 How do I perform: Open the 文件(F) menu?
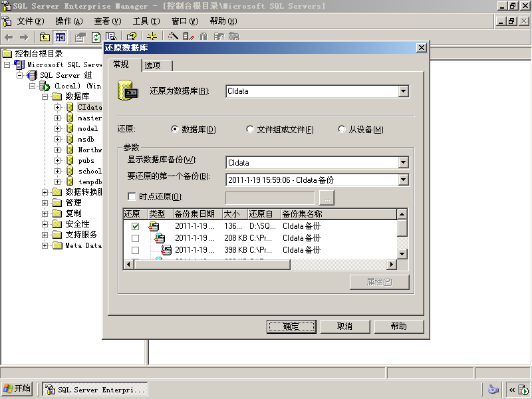pyautogui.click(x=31, y=21)
